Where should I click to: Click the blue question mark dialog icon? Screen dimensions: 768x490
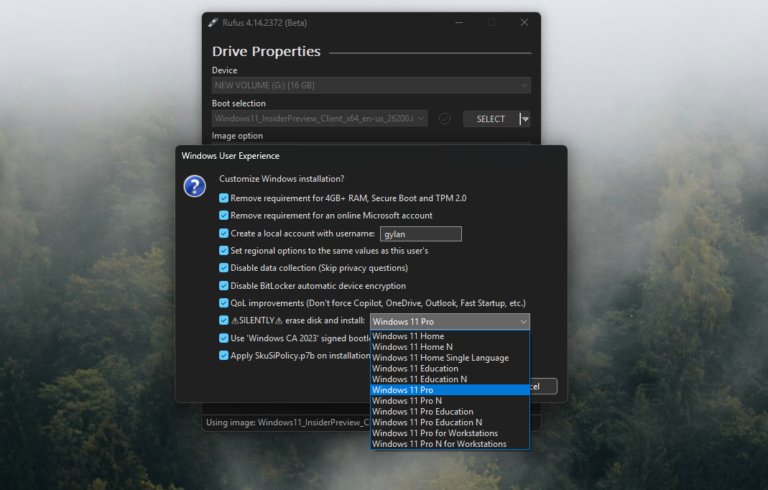(x=195, y=186)
